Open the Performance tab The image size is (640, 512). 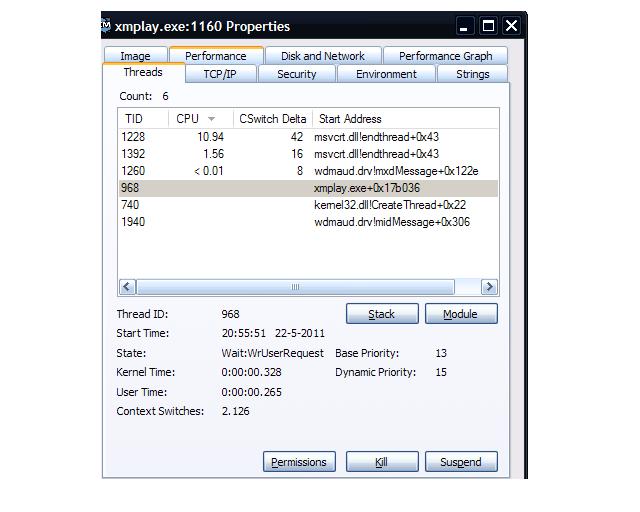pos(215,56)
